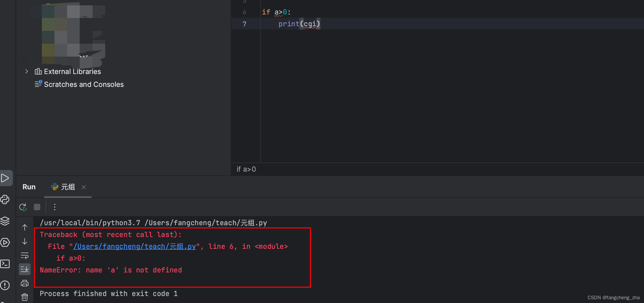Click the External Libraries icon

coord(38,71)
